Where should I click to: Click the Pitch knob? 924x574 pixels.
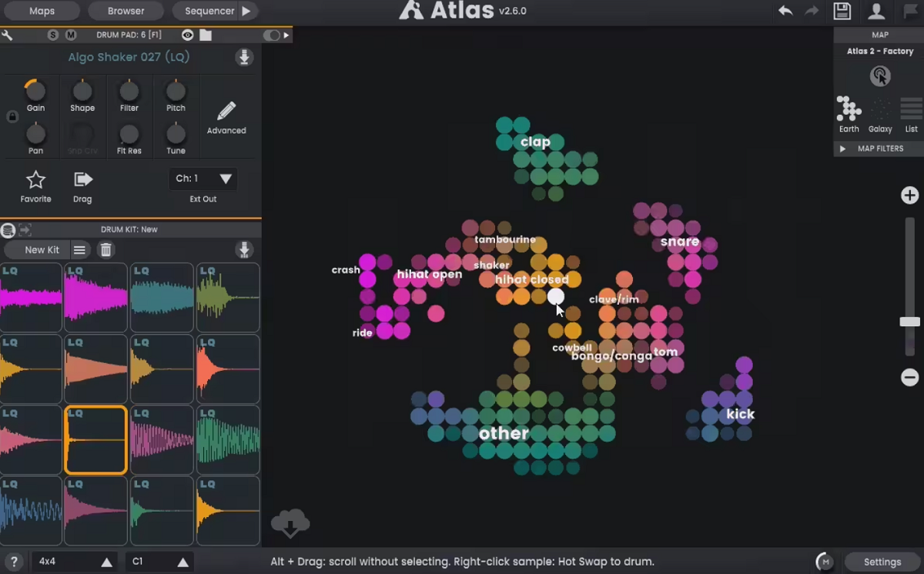click(x=176, y=91)
